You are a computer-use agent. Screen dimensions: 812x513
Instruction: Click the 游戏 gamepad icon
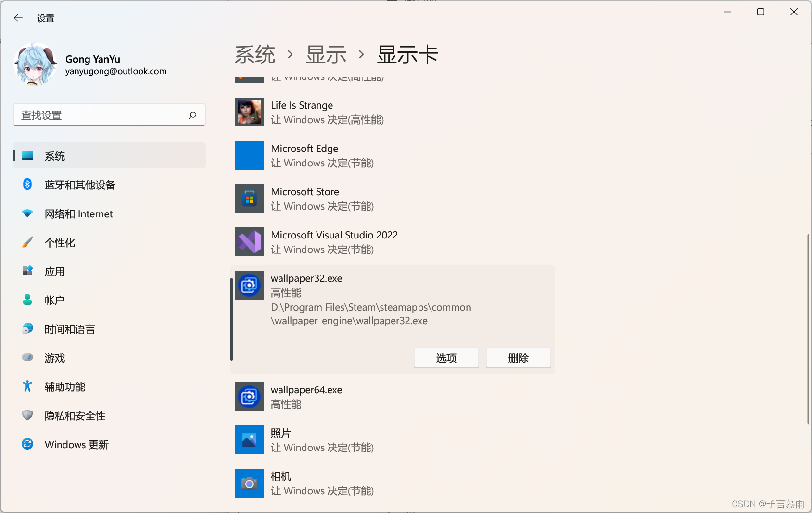27,358
